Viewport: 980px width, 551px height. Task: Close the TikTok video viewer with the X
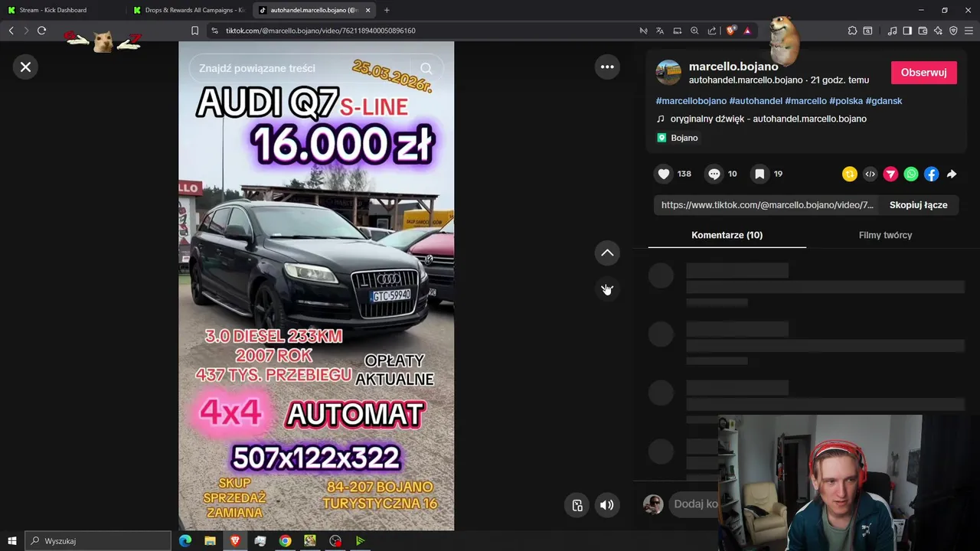[25, 67]
